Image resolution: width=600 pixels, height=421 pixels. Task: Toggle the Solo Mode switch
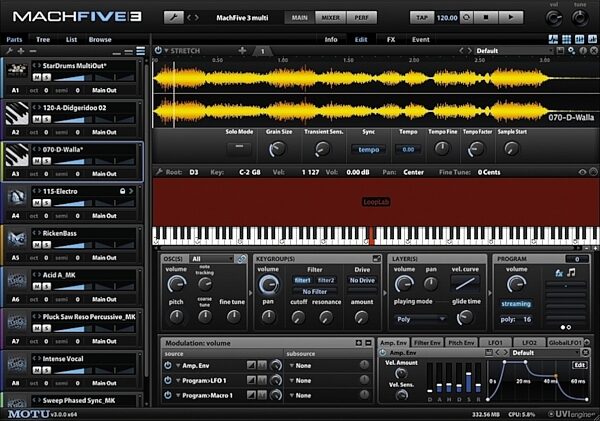(x=239, y=148)
